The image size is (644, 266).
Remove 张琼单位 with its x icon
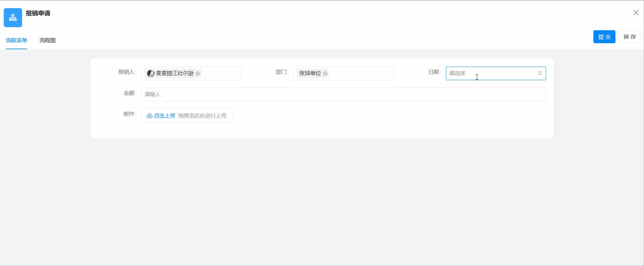(x=325, y=73)
